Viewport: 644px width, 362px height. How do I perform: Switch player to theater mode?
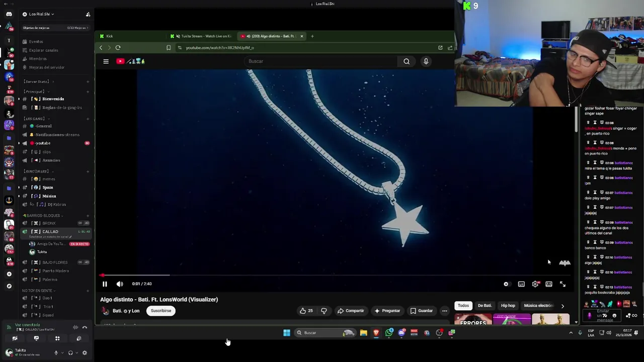click(x=549, y=284)
